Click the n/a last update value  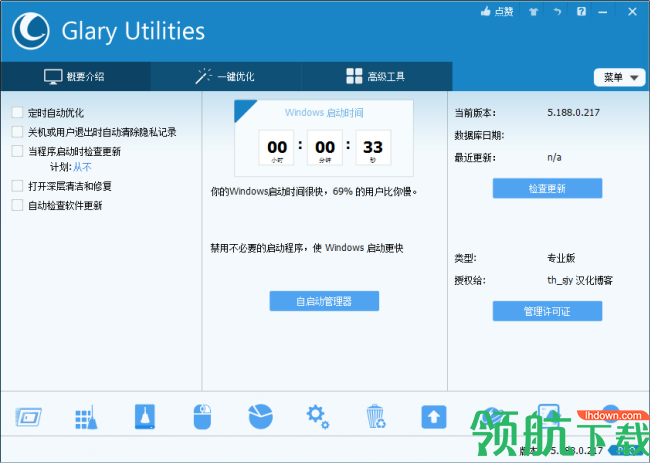554,158
